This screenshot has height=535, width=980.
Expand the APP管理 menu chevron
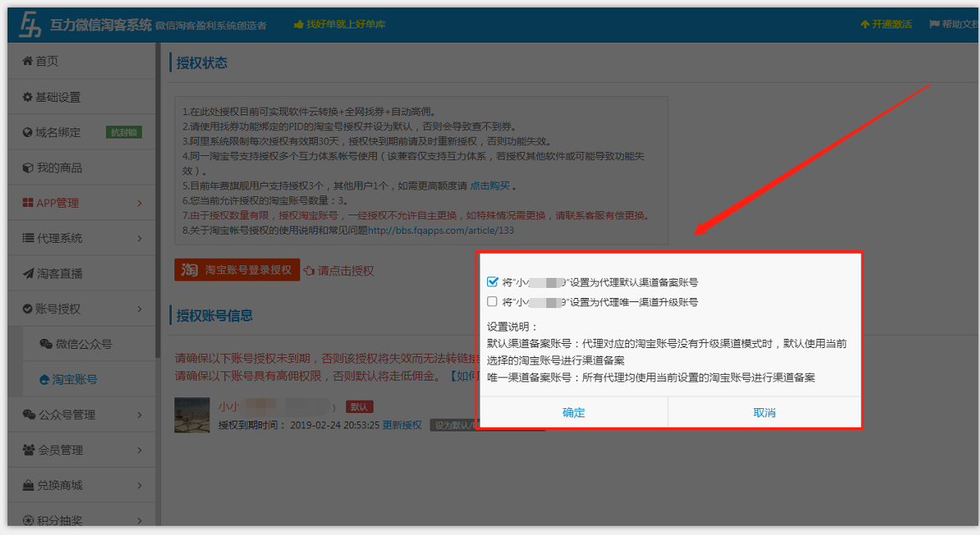point(139,203)
